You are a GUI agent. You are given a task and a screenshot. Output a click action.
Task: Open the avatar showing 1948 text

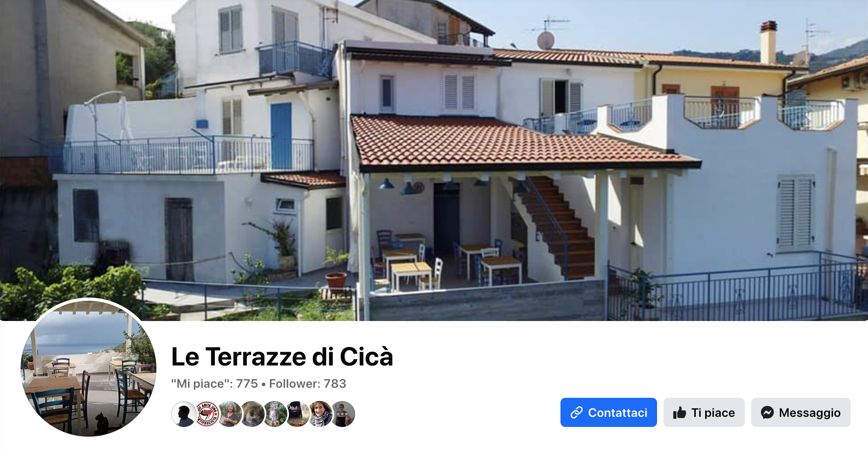tap(297, 414)
